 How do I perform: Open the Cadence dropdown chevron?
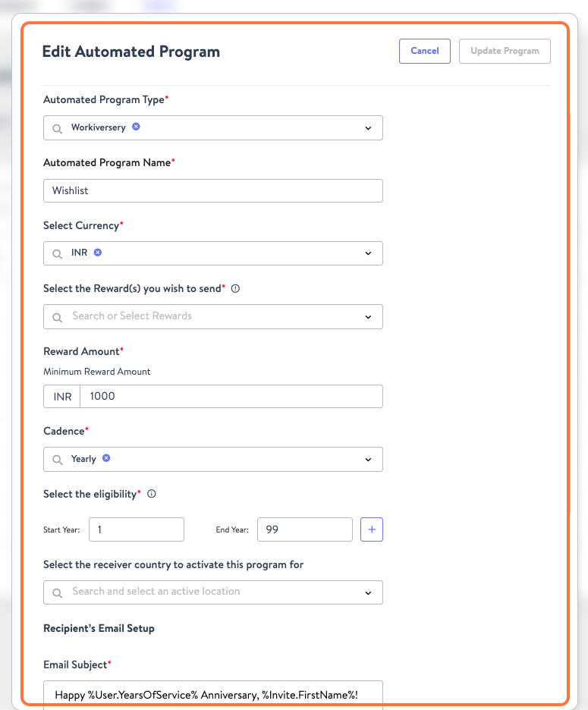(x=368, y=459)
